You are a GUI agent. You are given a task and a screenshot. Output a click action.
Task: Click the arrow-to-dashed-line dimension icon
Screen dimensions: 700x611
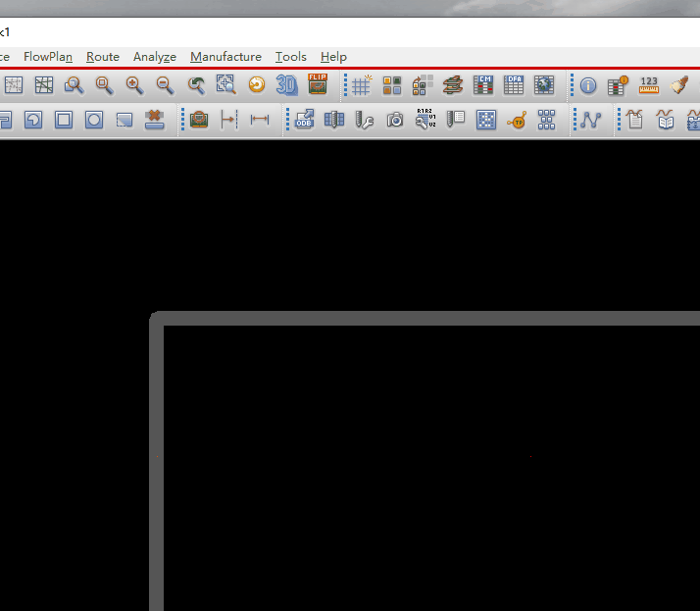pos(229,120)
